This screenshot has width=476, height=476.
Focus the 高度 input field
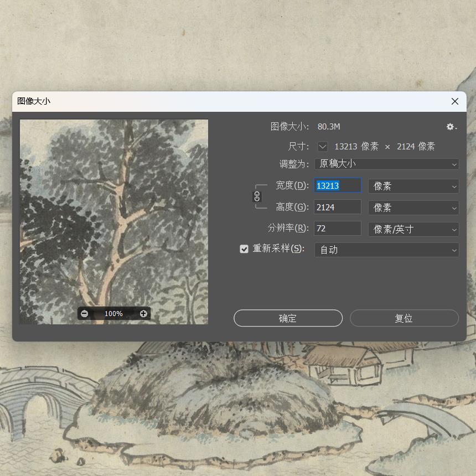(x=338, y=207)
